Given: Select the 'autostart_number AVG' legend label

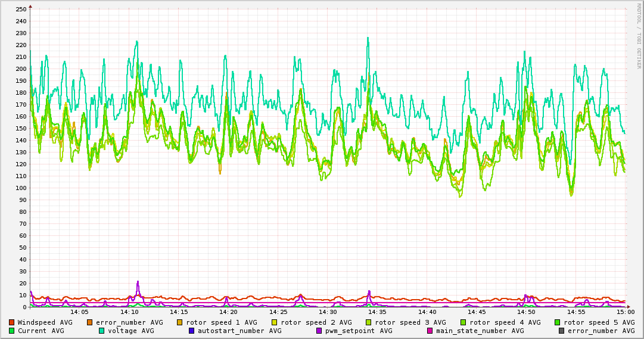Looking at the screenshot, I should [x=240, y=331].
